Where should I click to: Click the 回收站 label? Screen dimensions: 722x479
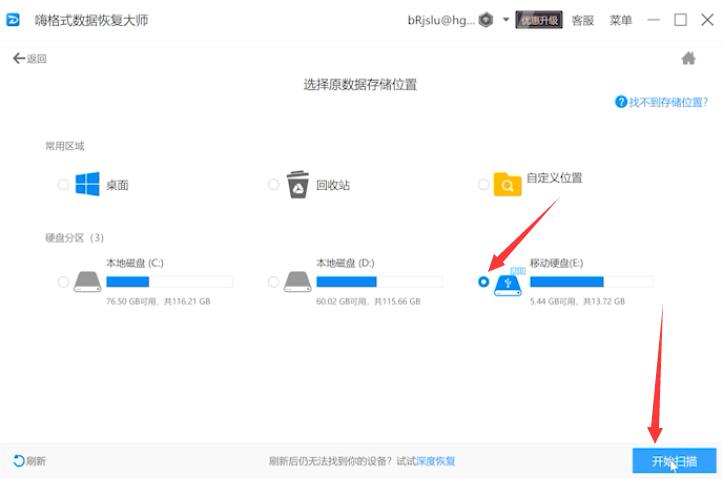coord(333,185)
